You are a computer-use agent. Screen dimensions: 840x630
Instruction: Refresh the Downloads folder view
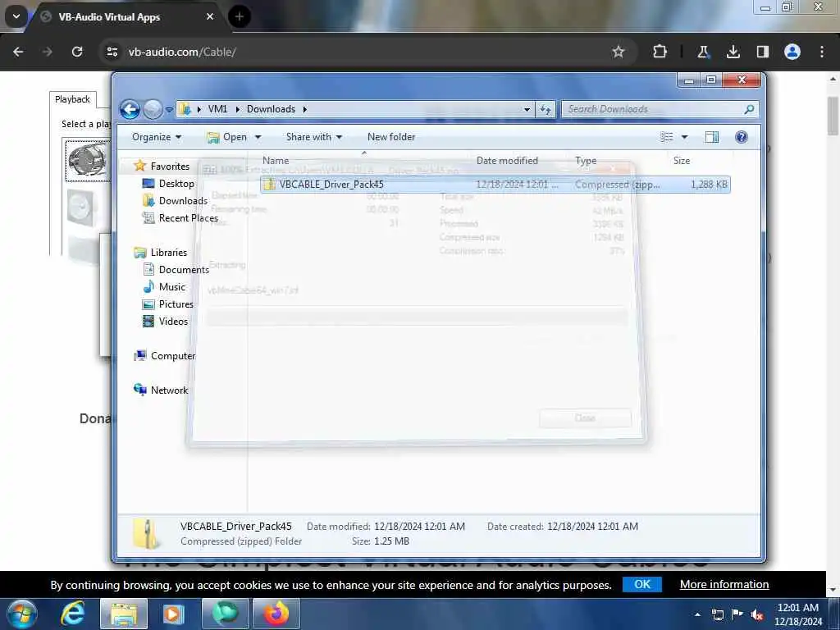click(x=546, y=109)
